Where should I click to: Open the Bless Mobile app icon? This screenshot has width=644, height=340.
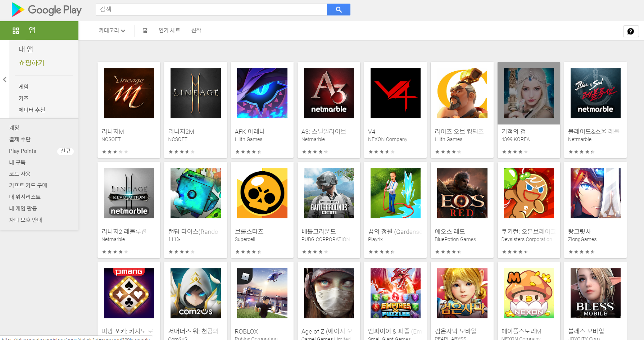[x=595, y=293]
